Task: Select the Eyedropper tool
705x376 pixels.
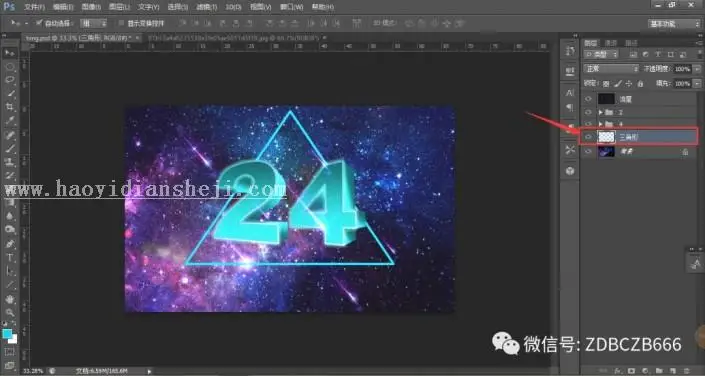Action: point(9,121)
